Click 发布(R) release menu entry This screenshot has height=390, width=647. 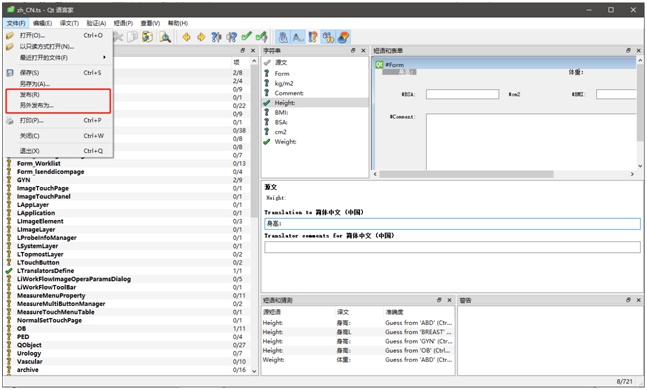click(58, 95)
